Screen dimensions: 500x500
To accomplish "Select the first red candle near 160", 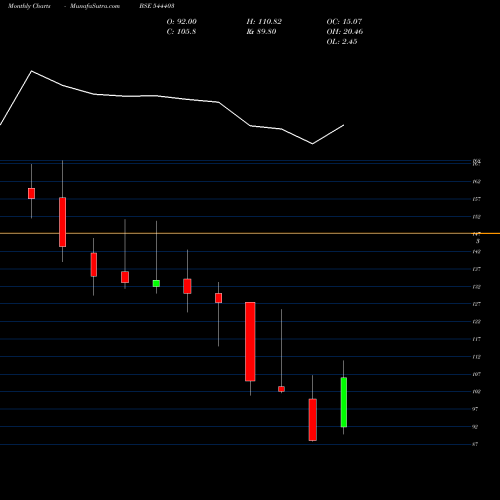I will tap(31, 193).
